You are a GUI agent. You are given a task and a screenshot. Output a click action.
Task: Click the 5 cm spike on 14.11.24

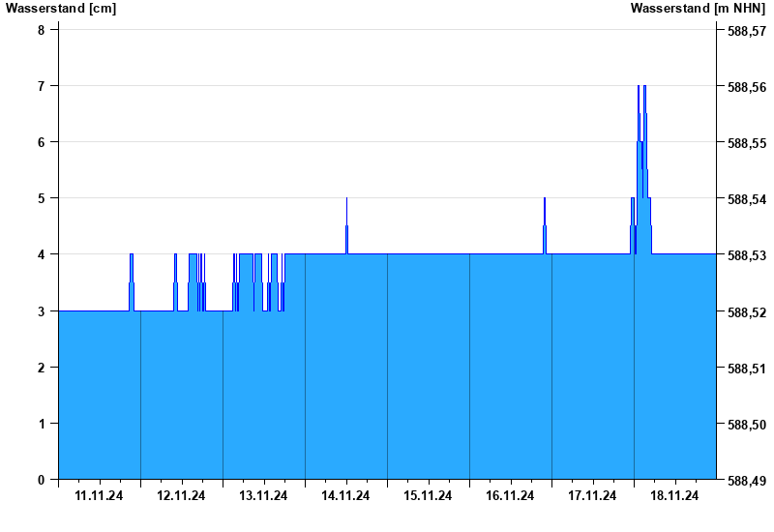pyautogui.click(x=346, y=199)
